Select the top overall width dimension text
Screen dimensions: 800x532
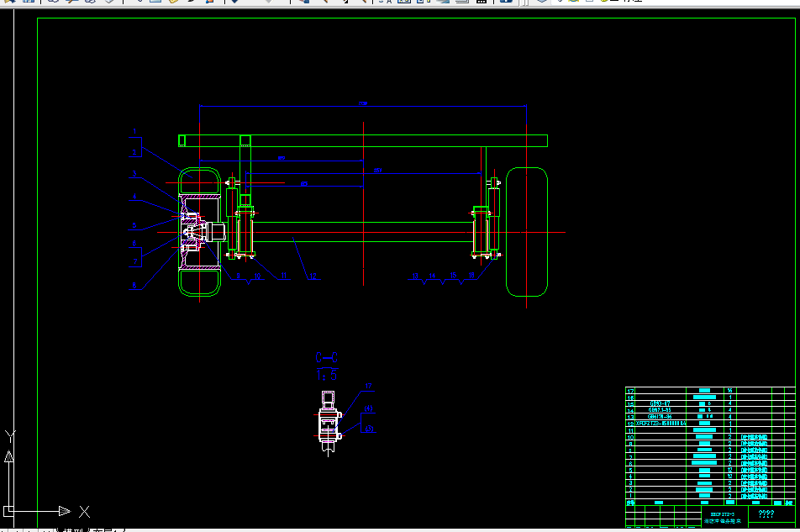[x=363, y=103]
